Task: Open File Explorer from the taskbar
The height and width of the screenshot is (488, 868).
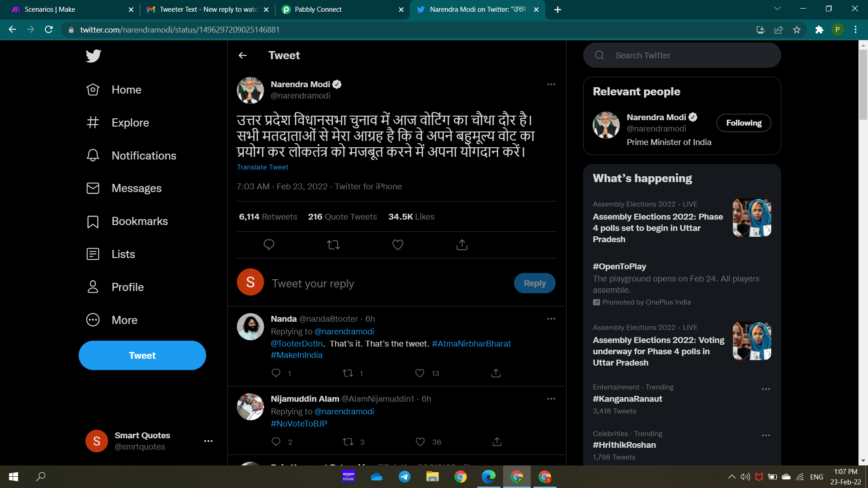Action: tap(432, 477)
